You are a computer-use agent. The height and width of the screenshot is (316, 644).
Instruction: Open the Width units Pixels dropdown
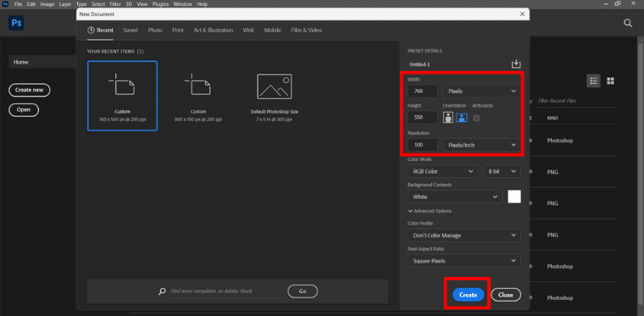click(x=482, y=91)
